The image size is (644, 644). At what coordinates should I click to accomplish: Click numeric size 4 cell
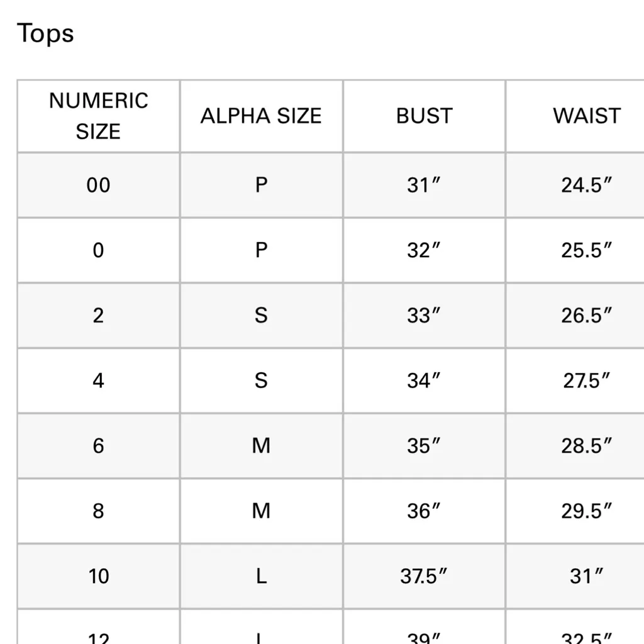(98, 380)
